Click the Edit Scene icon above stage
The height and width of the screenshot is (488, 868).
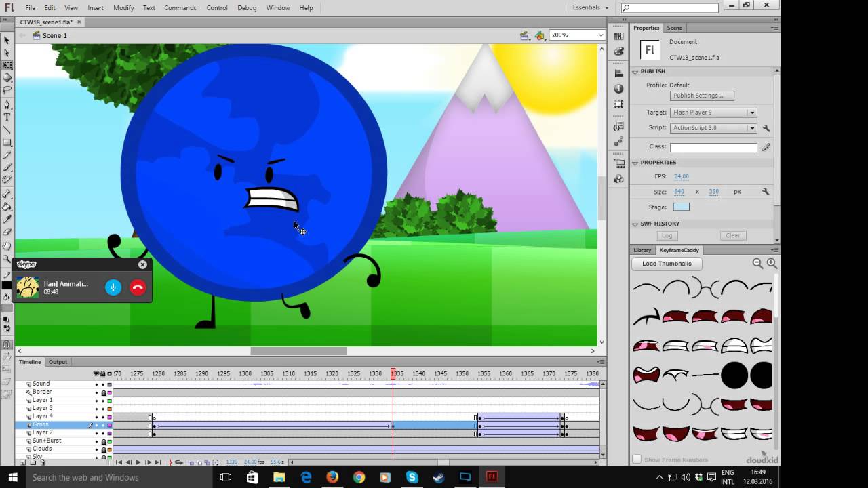pyautogui.click(x=524, y=35)
